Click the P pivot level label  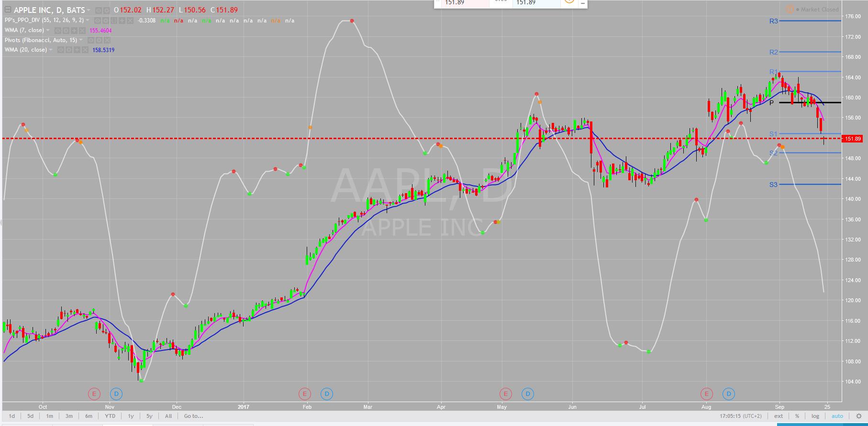(x=771, y=103)
